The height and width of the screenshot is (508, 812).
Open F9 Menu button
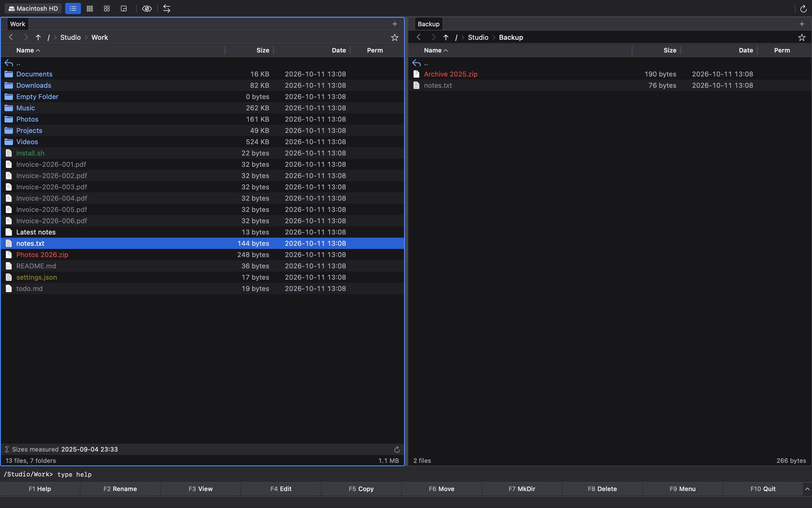point(683,489)
